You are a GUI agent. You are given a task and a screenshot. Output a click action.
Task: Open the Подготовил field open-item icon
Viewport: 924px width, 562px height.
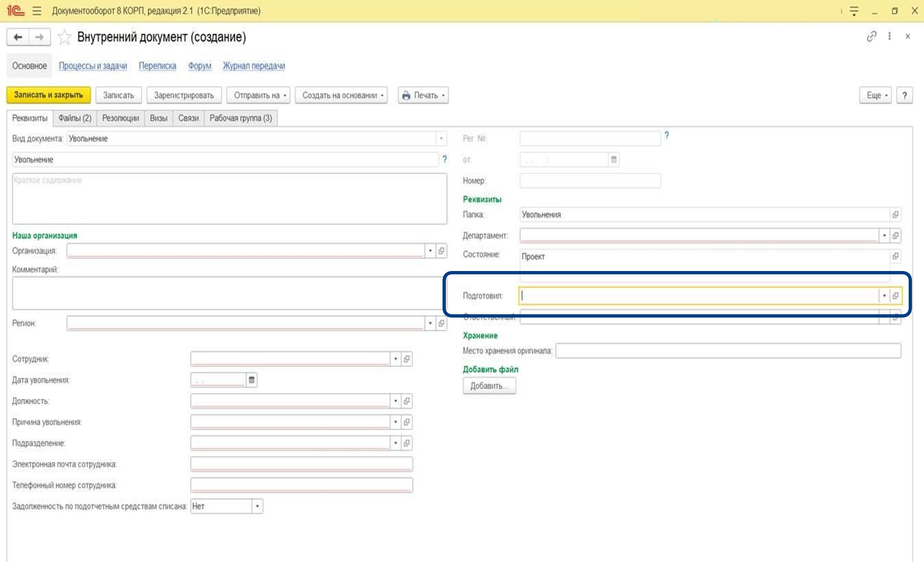point(895,296)
